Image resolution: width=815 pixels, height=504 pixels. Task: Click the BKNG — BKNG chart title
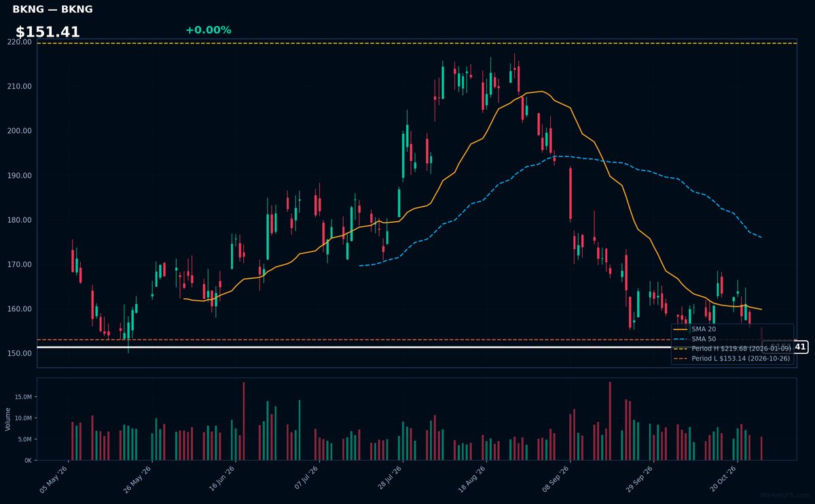[x=52, y=10]
